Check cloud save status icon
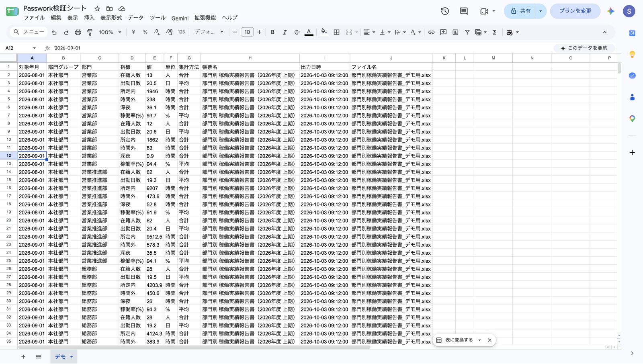 [x=122, y=8]
